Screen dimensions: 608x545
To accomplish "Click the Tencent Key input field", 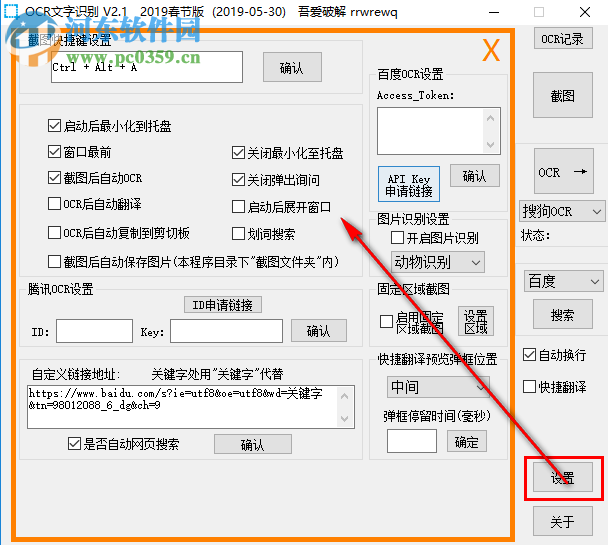I will click(226, 331).
